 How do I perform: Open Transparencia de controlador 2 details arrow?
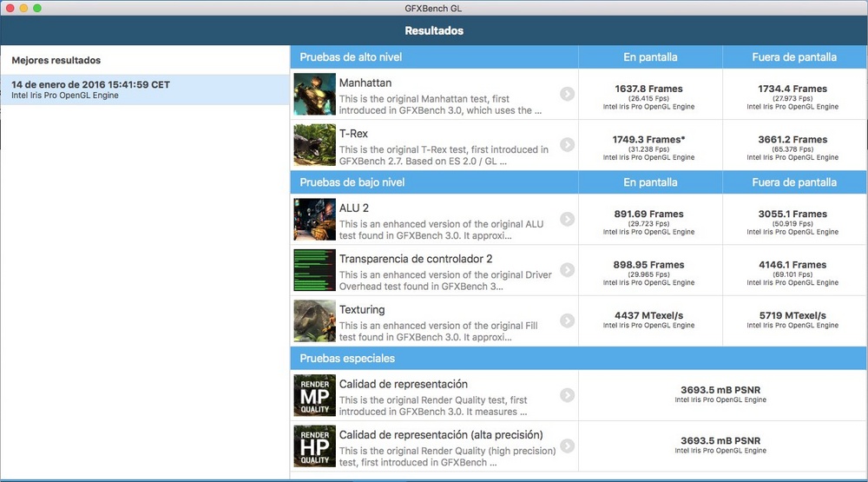[567, 270]
